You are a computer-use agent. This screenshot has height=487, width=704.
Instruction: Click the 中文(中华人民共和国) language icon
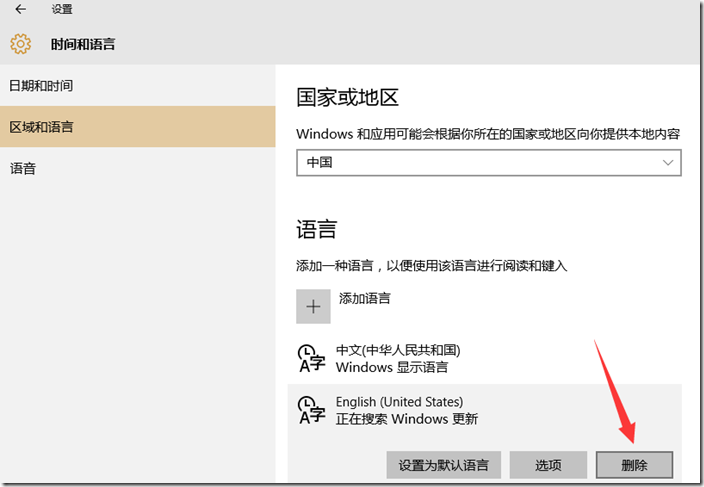coord(311,358)
